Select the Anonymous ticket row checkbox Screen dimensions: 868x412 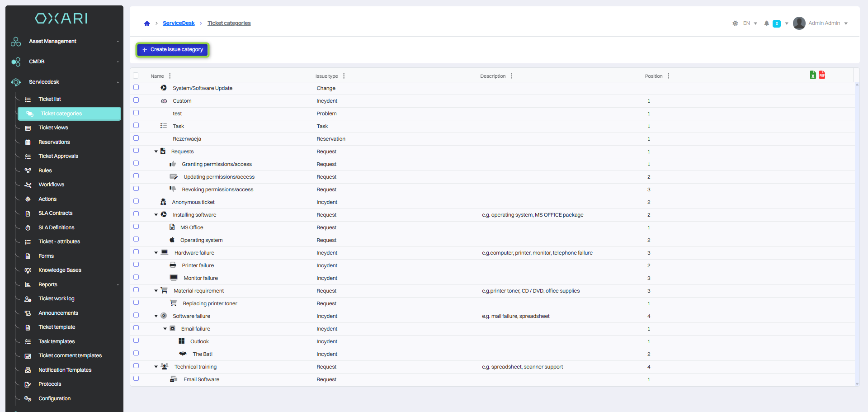coord(136,202)
